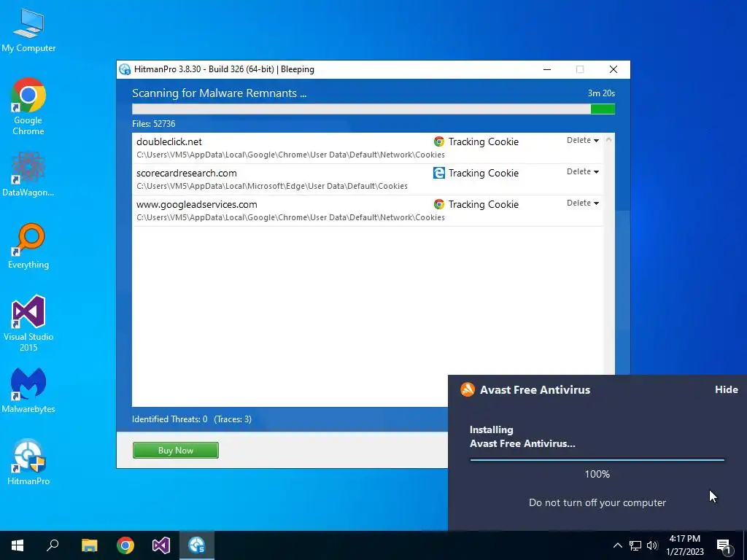Click the Edge icon beside scorecardresearch.com

438,173
